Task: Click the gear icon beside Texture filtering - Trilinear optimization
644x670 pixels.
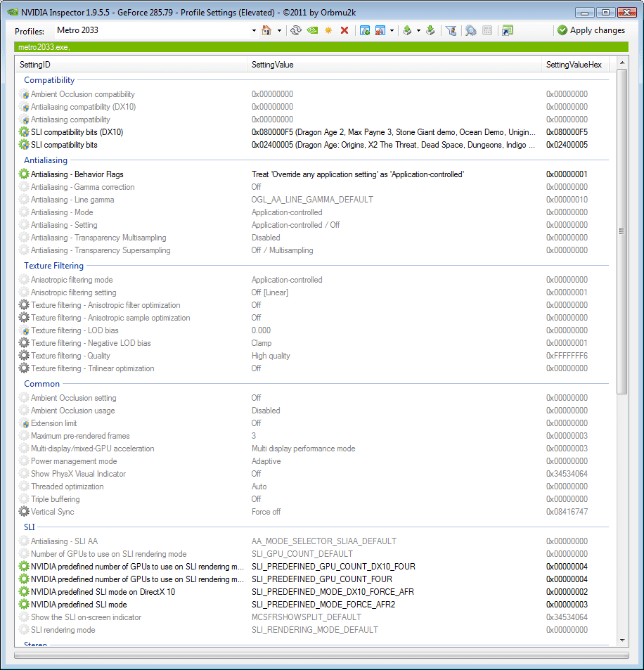Action: [25, 368]
